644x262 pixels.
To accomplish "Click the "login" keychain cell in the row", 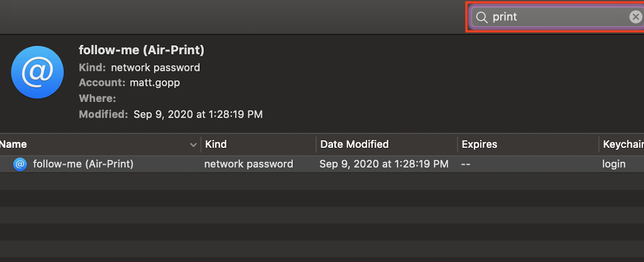I will coord(614,164).
